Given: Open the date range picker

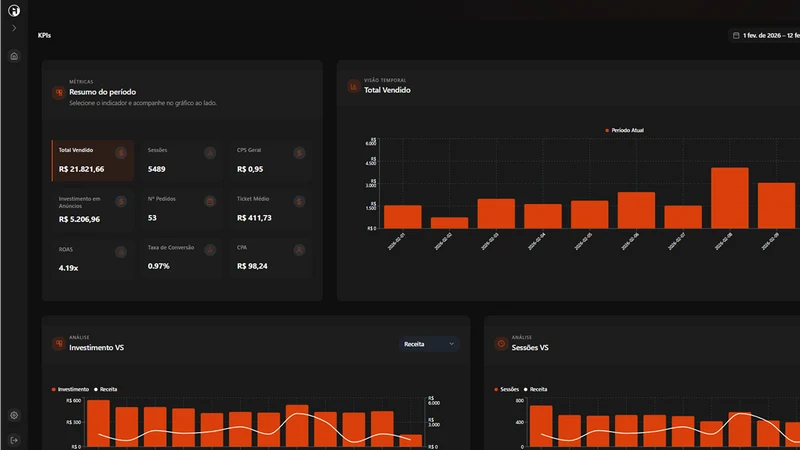Looking at the screenshot, I should [764, 35].
